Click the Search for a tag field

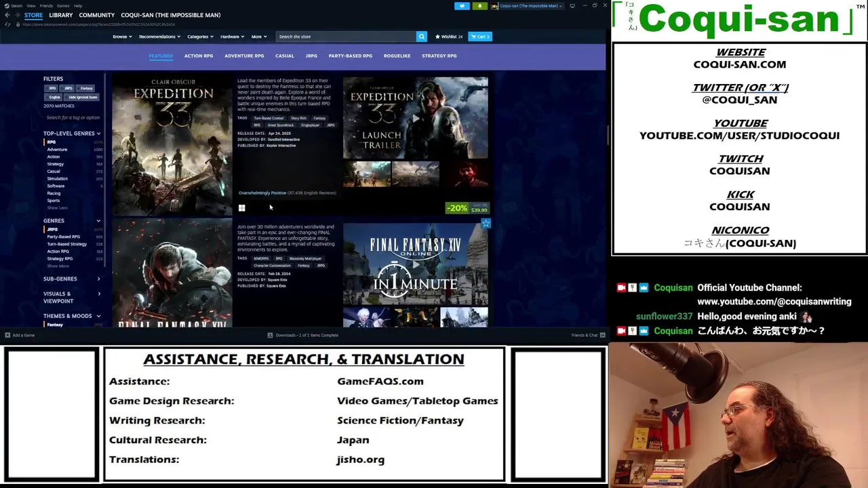pos(73,117)
